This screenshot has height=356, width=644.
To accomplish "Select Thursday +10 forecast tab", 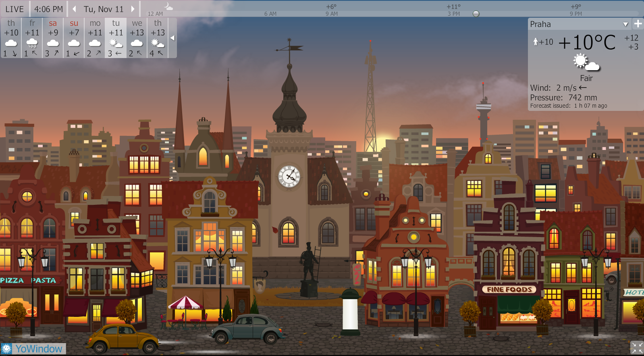I will (11, 38).
